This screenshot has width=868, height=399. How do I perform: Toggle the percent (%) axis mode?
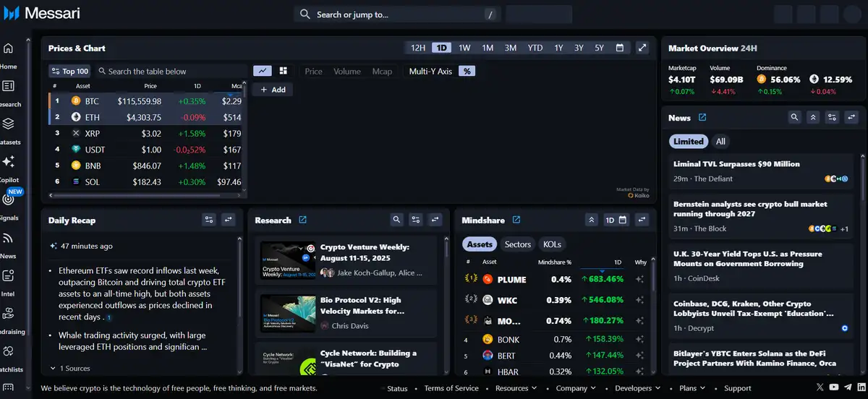[x=467, y=71]
